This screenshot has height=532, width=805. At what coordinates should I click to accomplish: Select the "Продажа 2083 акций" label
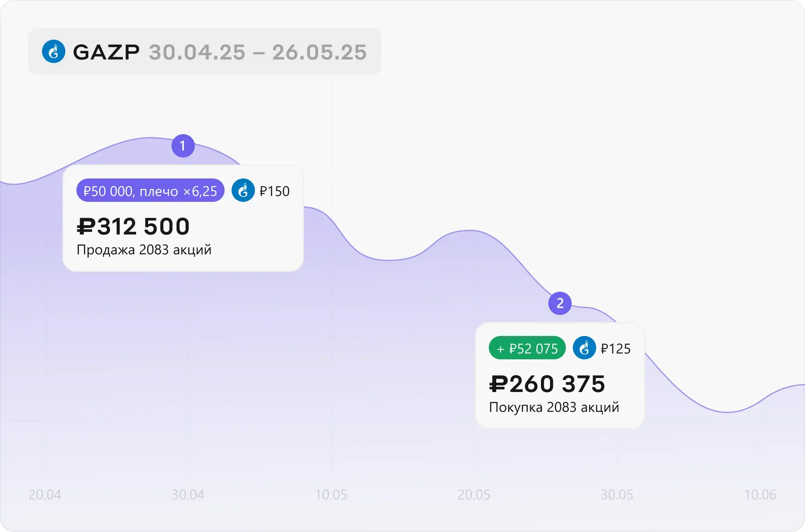pos(144,250)
